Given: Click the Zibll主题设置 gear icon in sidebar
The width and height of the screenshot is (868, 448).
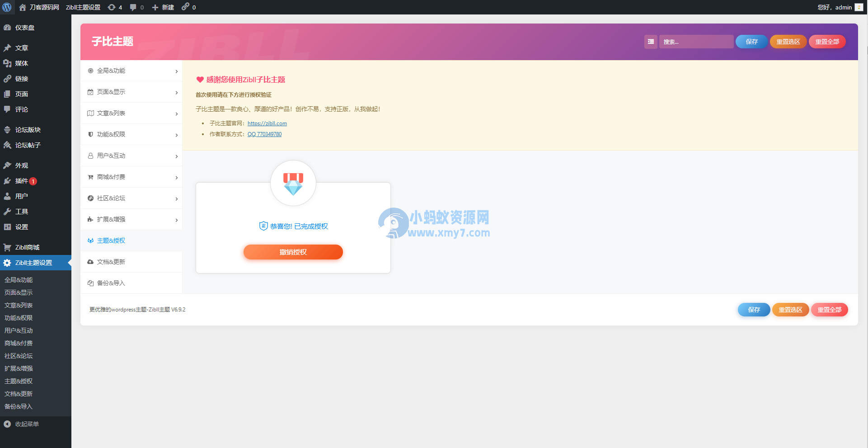Looking at the screenshot, I should point(7,263).
